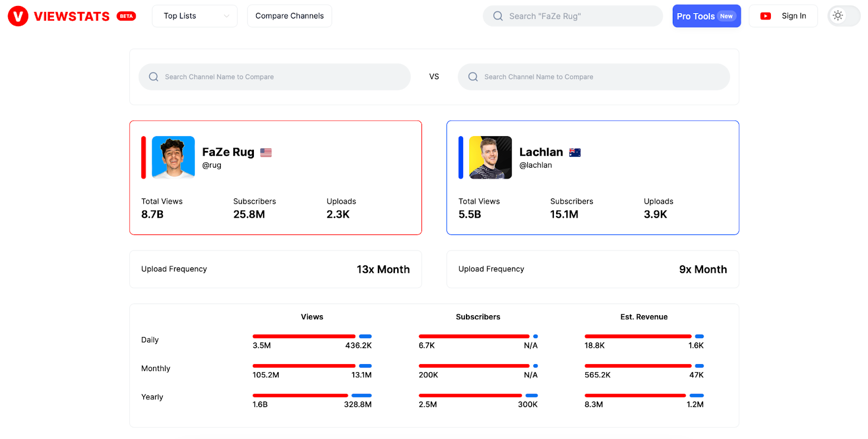Click FaZe Rug's profile picture
The height and width of the screenshot is (439, 868).
pos(173,157)
